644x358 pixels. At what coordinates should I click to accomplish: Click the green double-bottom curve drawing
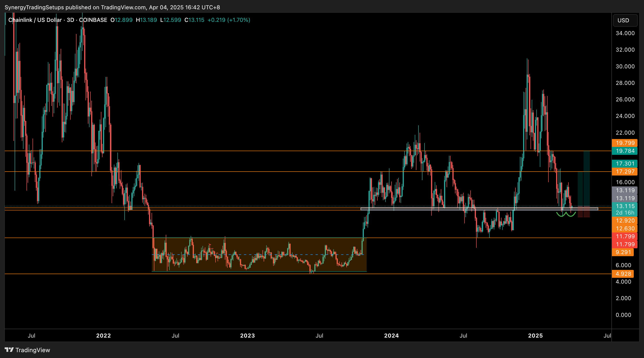click(x=566, y=215)
